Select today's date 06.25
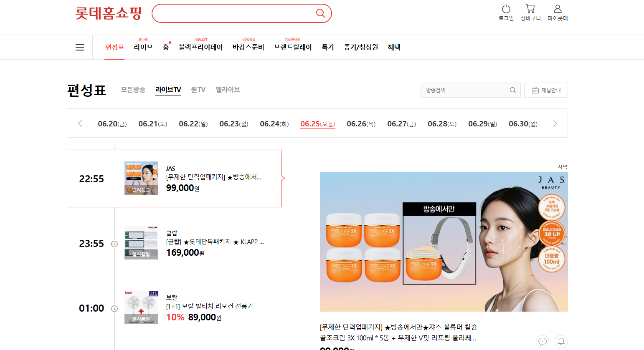 [318, 124]
